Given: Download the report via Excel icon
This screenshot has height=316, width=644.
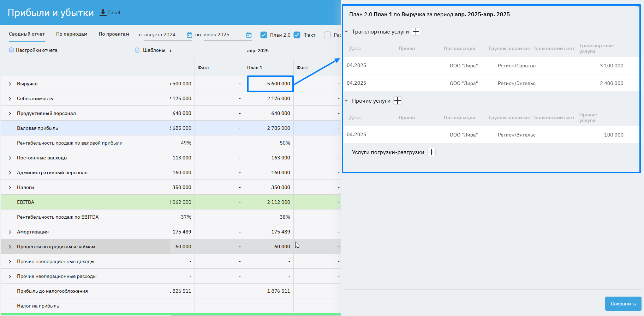Looking at the screenshot, I should 103,12.
